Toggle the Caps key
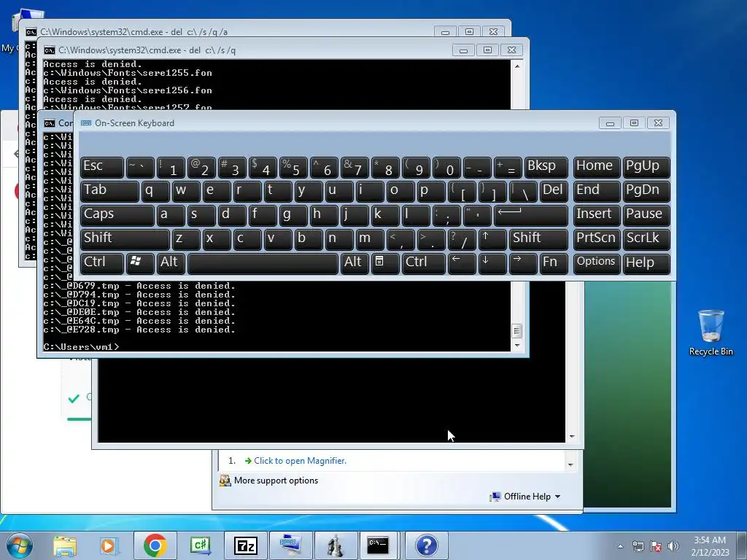 (117, 215)
